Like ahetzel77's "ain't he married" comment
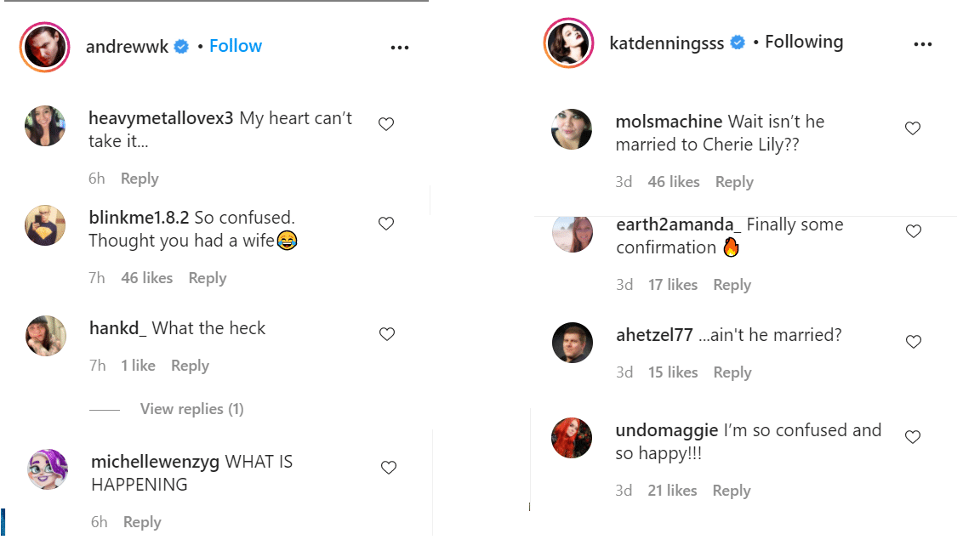Viewport: 980px width, 551px height. click(914, 342)
